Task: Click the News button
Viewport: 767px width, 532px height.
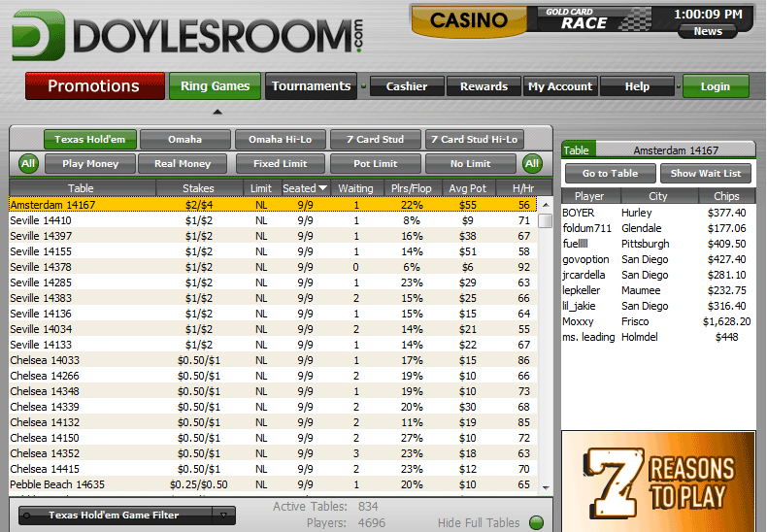Action: coord(708,31)
